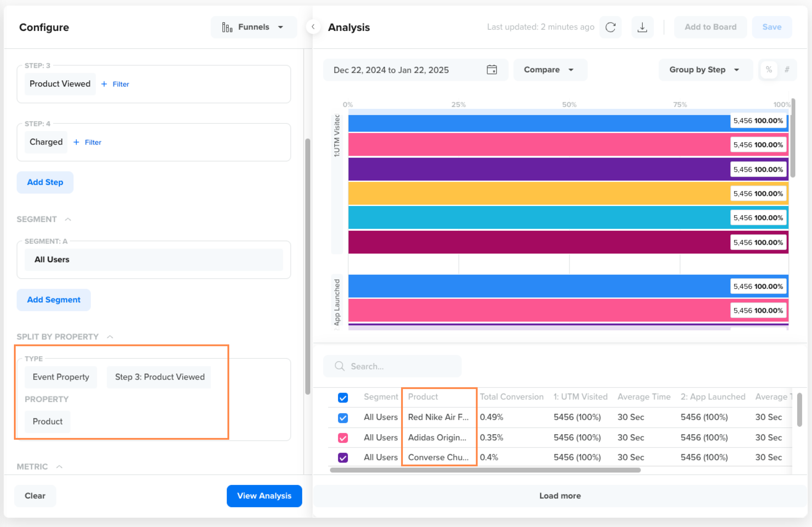This screenshot has width=812, height=527.
Task: Click the purple UTM Visited bar
Action: click(568, 169)
